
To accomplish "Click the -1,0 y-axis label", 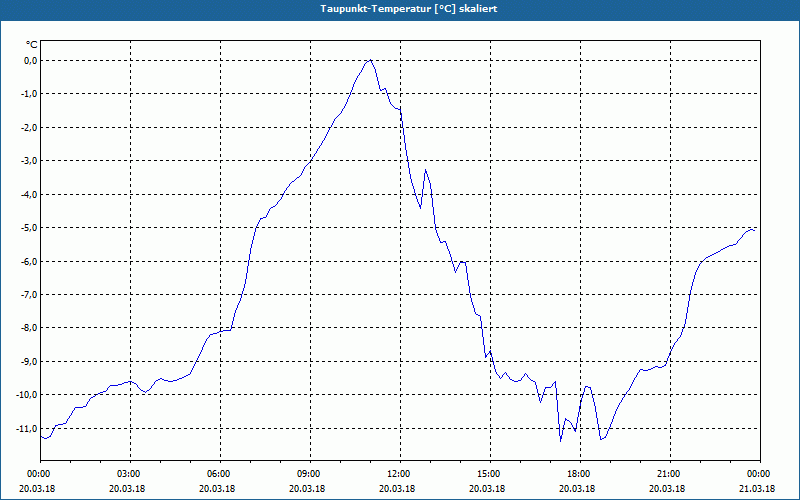I will 29,94.
